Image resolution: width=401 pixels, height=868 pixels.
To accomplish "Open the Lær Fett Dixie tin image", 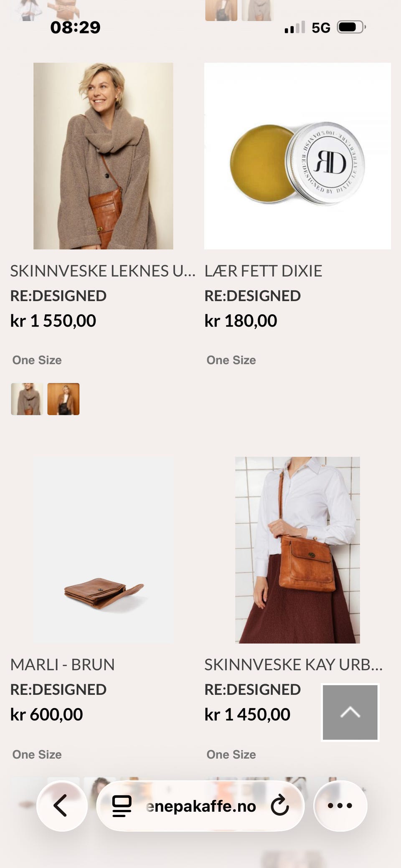I will (297, 156).
